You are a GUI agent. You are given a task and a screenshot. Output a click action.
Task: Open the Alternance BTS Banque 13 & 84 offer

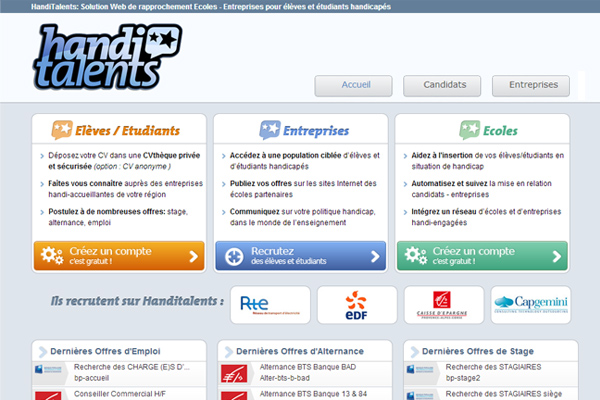click(305, 394)
